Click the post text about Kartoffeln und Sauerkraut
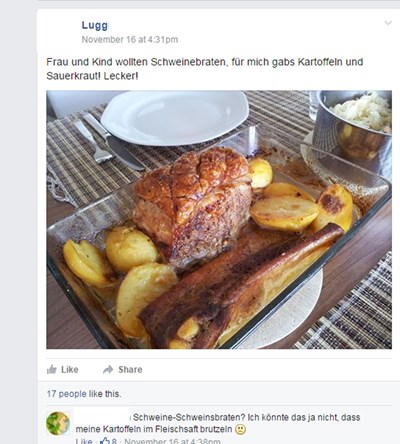This screenshot has width=400, height=444. point(204,69)
